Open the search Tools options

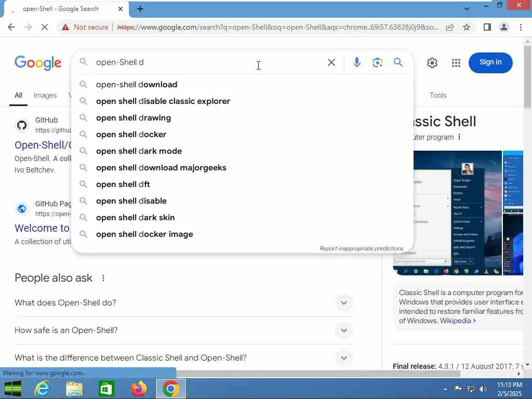pos(437,96)
